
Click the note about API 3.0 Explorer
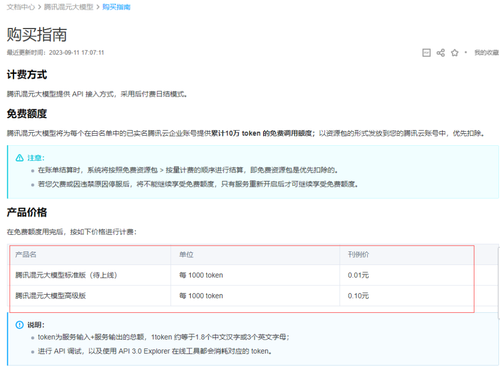coord(155,351)
